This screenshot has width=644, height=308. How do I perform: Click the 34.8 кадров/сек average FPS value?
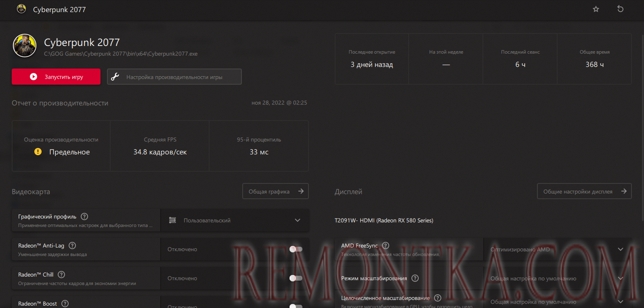(160, 152)
